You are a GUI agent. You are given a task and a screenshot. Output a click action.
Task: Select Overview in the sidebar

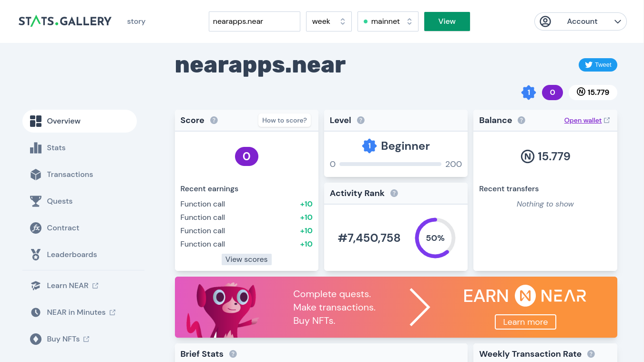tap(80, 121)
